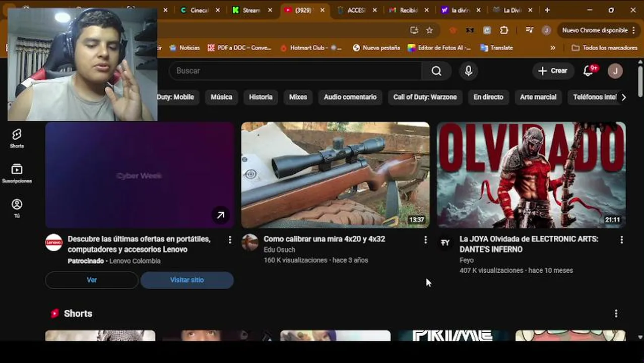Open the Crear menu
Viewport: 644px width, 363px height.
553,71
